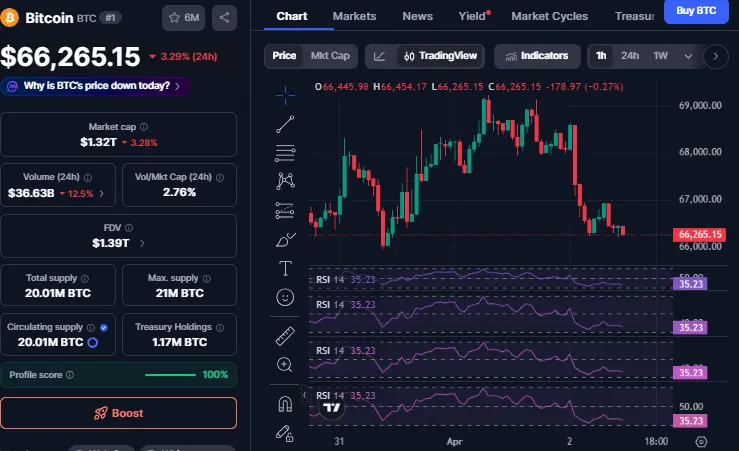Select the Text annotation tool
Viewport: 739px width, 451px height.
(285, 268)
